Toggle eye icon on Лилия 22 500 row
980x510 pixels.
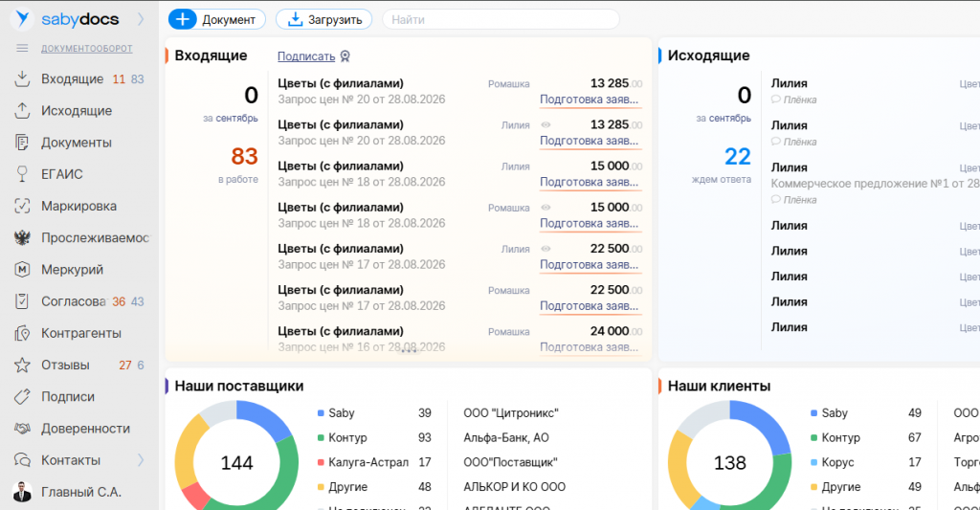[546, 249]
